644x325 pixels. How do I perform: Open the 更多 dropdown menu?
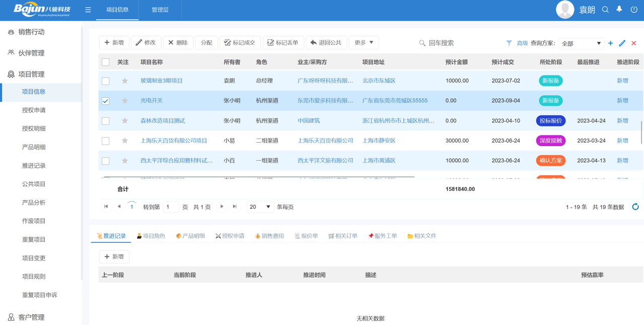(364, 43)
